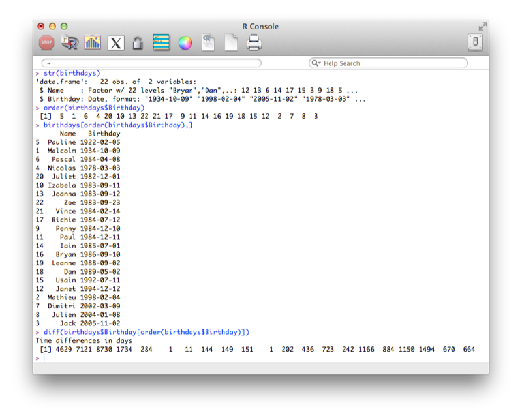Click the 'R Console' window title
The height and width of the screenshot is (420, 522).
(x=260, y=27)
